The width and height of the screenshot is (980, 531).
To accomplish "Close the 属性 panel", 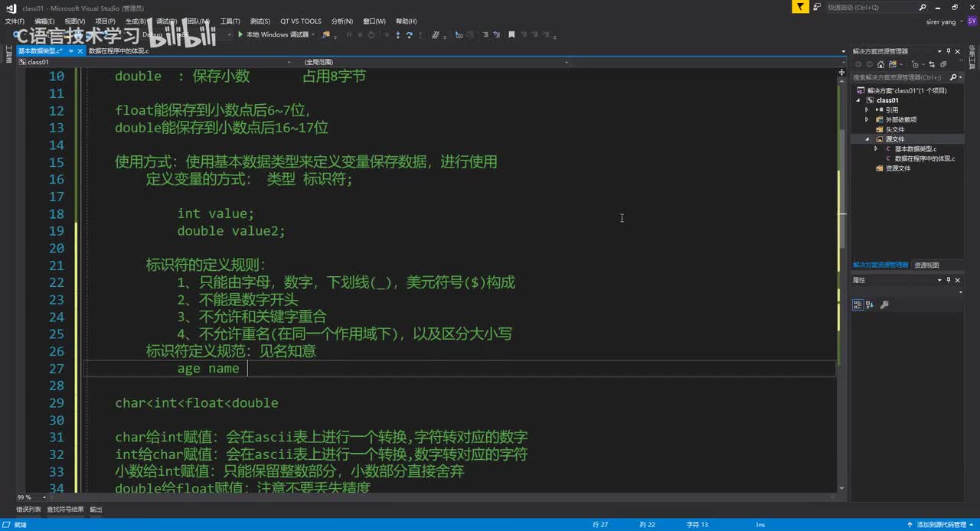I will coord(958,280).
